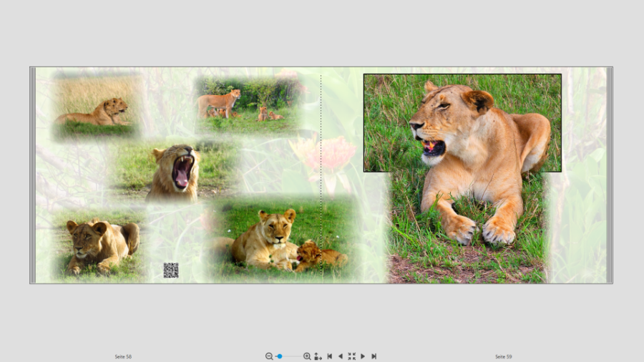This screenshot has width=644, height=362.
Task: Jump to the last page
Action: tap(374, 356)
